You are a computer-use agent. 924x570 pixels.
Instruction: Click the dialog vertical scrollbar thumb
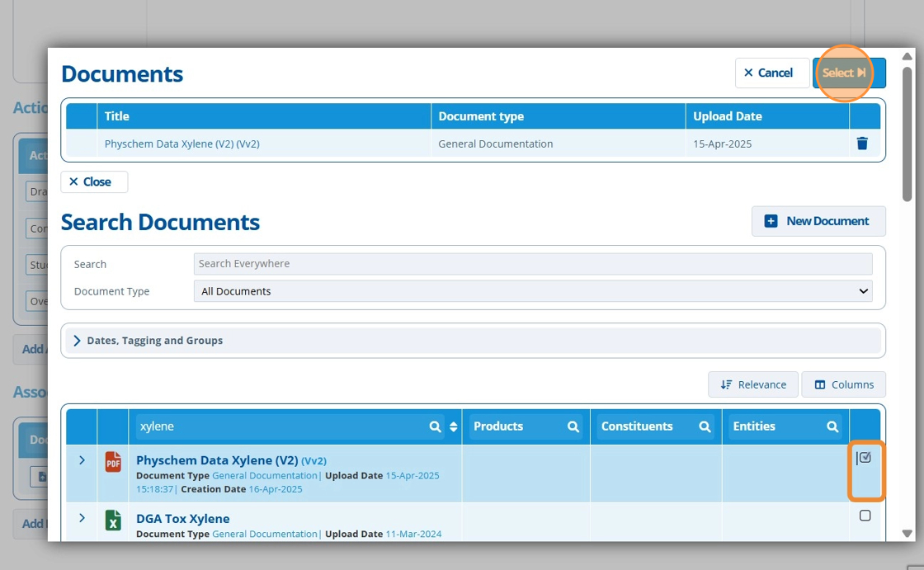click(x=907, y=134)
